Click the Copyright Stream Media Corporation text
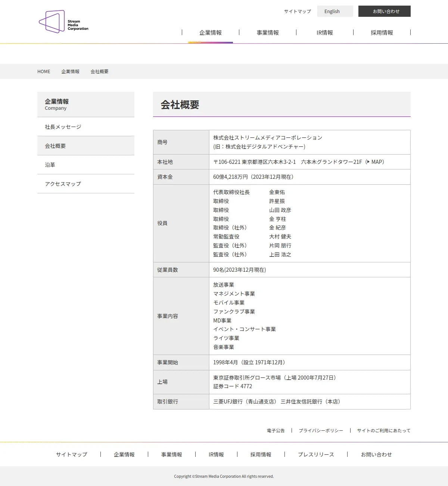Screen dimensions: 448x486 pos(224,476)
